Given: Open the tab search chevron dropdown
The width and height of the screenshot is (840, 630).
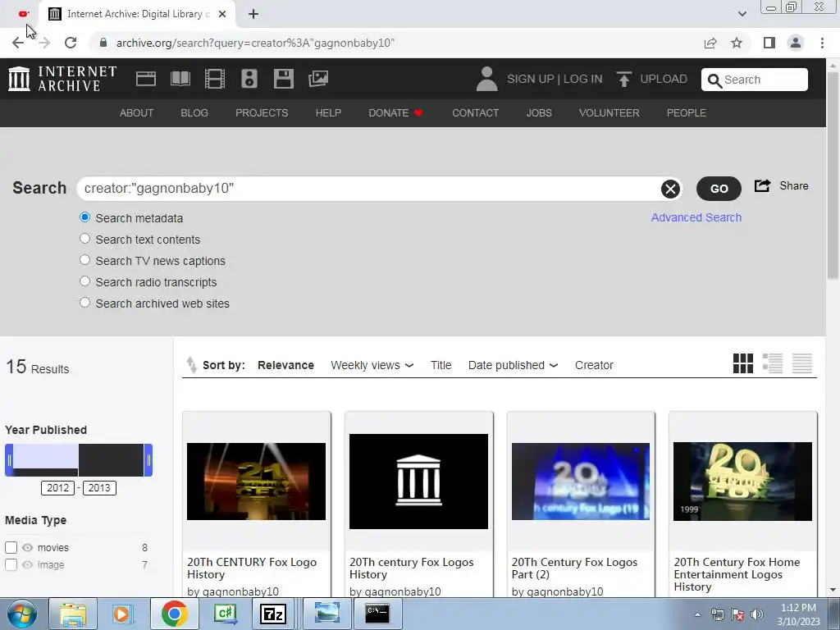Looking at the screenshot, I should 742,14.
